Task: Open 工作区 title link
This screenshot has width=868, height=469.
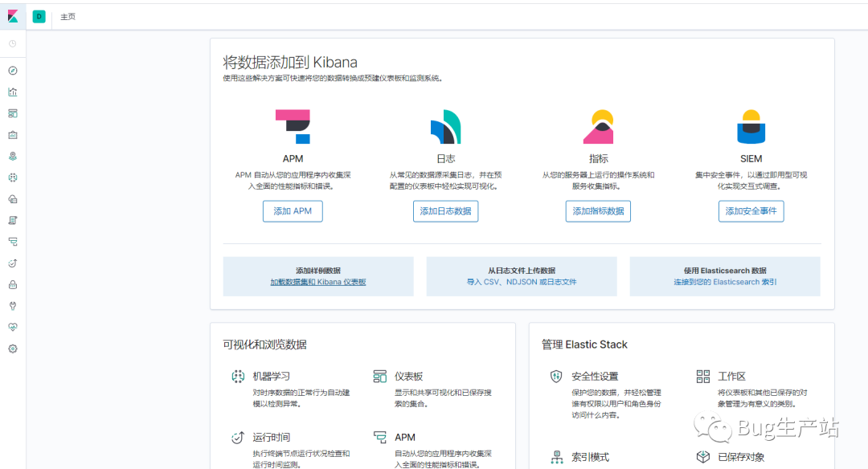Action: pos(732,377)
